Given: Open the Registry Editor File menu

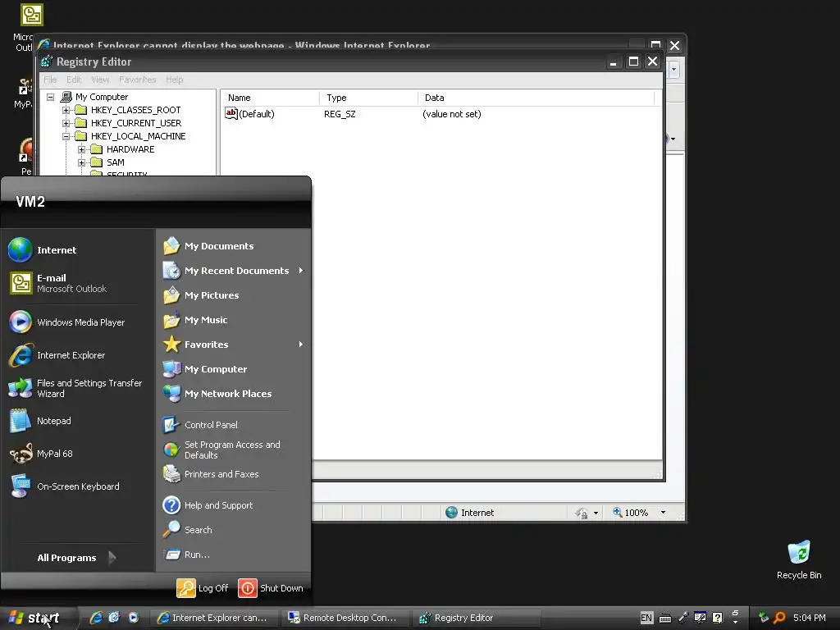Looking at the screenshot, I should (x=50, y=80).
